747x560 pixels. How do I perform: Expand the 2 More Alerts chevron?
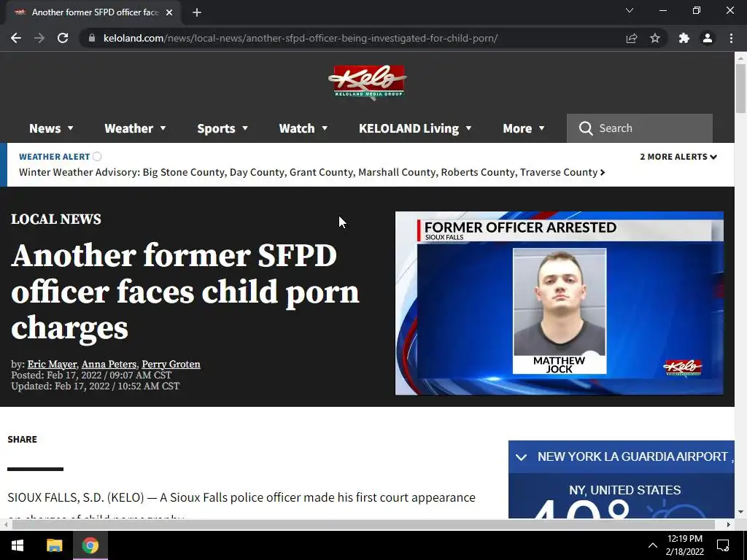[x=678, y=157]
